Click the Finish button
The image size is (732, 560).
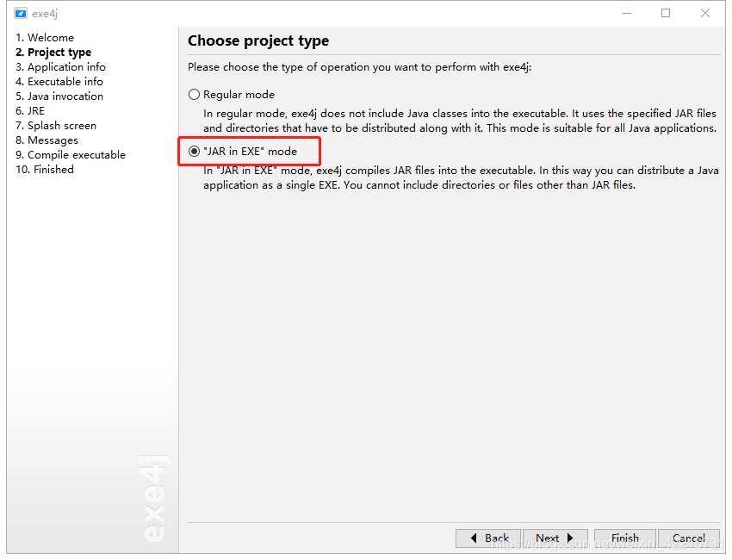coord(625,538)
